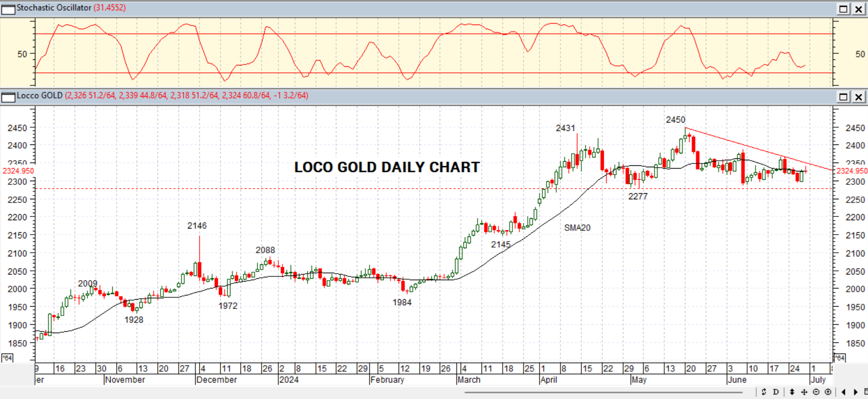Image resolution: width=868 pixels, height=399 pixels.
Task: Click the '1984' February low label
Action: tap(402, 302)
